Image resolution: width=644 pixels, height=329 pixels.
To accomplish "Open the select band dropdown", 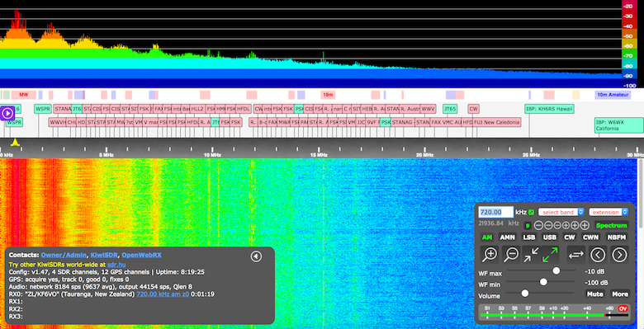I will pyautogui.click(x=561, y=212).
